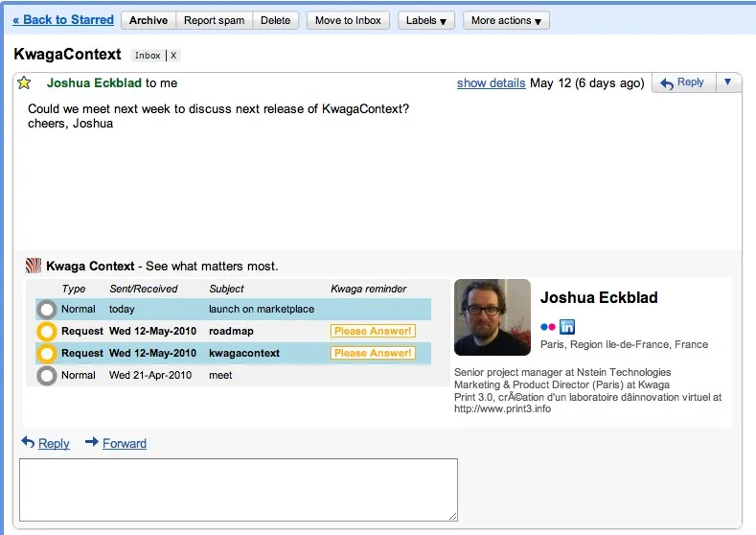Select the 'kwagacontext' subject
756x535 pixels.
click(244, 353)
